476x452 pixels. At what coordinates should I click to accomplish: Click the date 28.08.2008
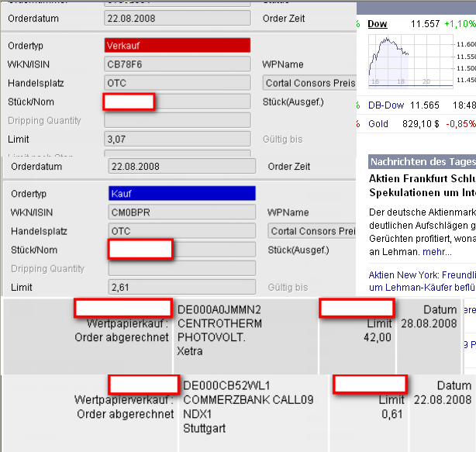point(429,323)
